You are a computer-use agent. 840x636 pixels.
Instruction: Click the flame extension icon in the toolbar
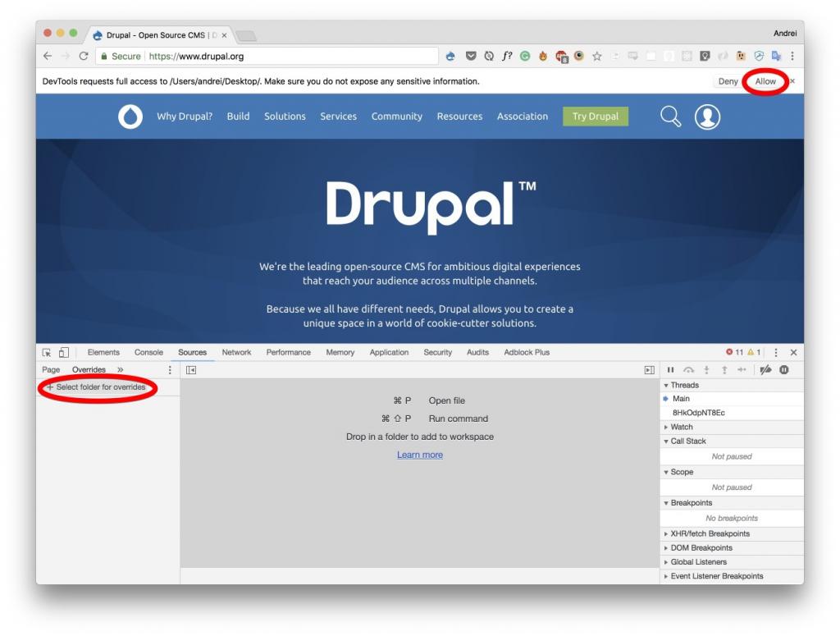(x=543, y=56)
